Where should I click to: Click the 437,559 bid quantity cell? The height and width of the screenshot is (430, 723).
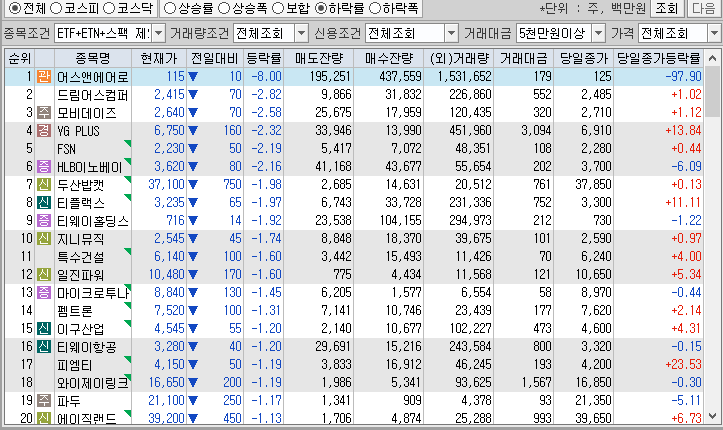coord(400,77)
